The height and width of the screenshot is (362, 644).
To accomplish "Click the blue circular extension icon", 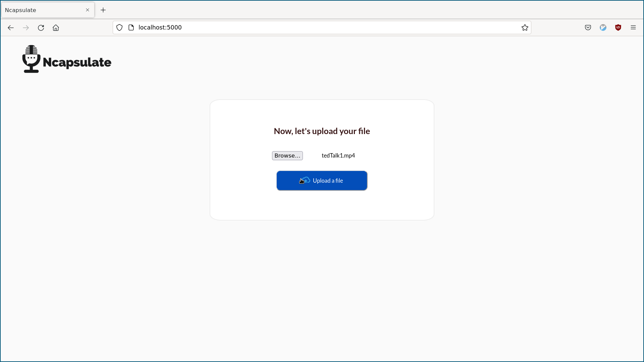I will click(603, 28).
